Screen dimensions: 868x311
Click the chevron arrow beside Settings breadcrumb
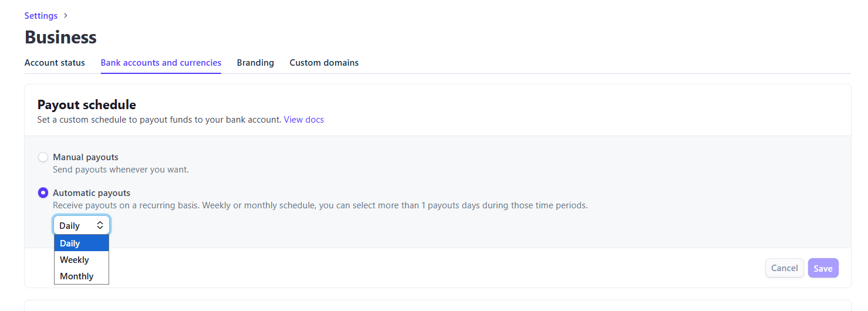pos(66,16)
